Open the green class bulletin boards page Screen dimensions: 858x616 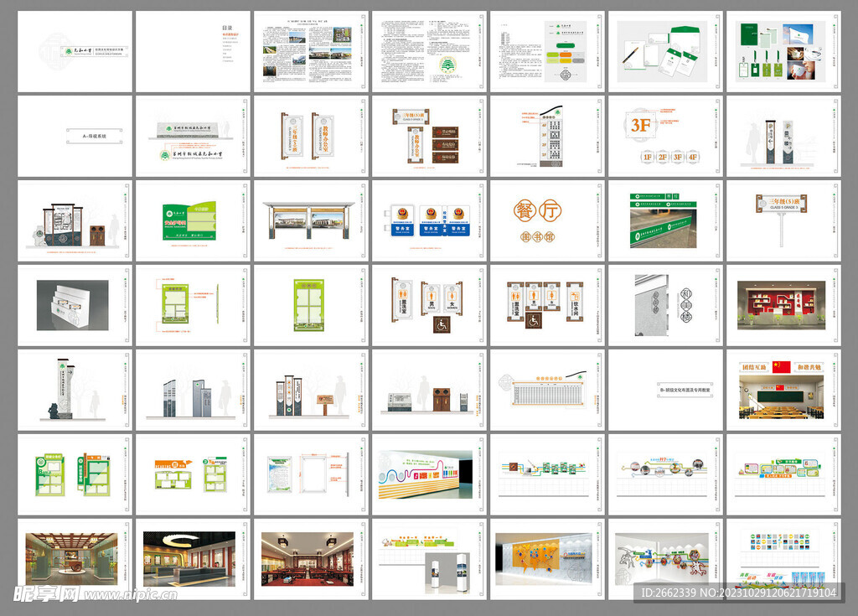[75, 474]
